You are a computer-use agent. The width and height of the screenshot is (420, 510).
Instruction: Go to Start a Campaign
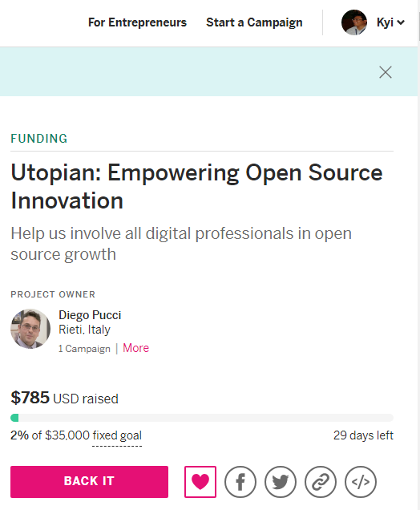pos(254,22)
